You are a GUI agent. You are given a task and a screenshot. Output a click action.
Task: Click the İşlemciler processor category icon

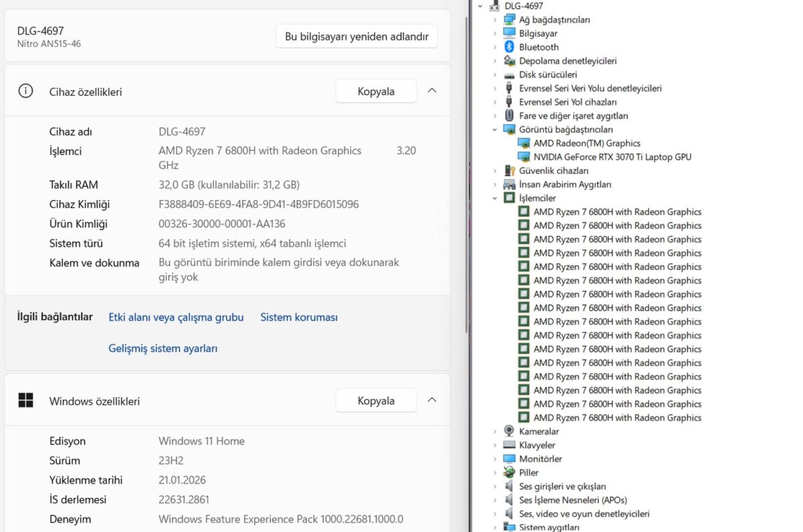509,197
